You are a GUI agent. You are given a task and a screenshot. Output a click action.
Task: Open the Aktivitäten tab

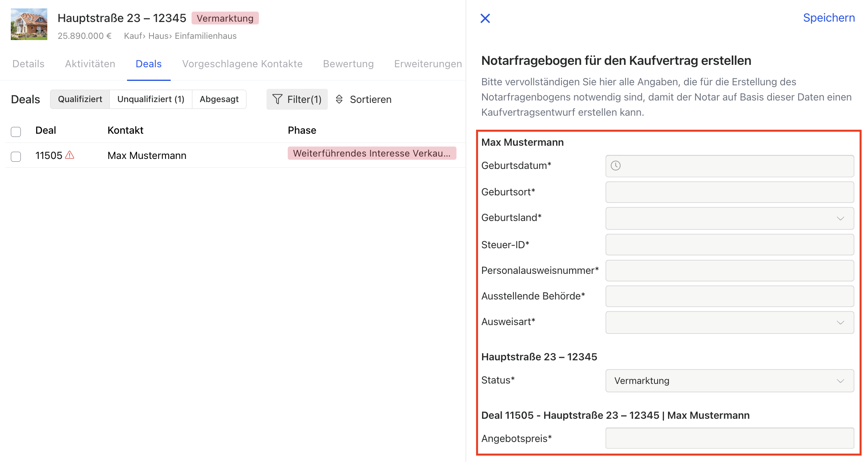click(90, 64)
